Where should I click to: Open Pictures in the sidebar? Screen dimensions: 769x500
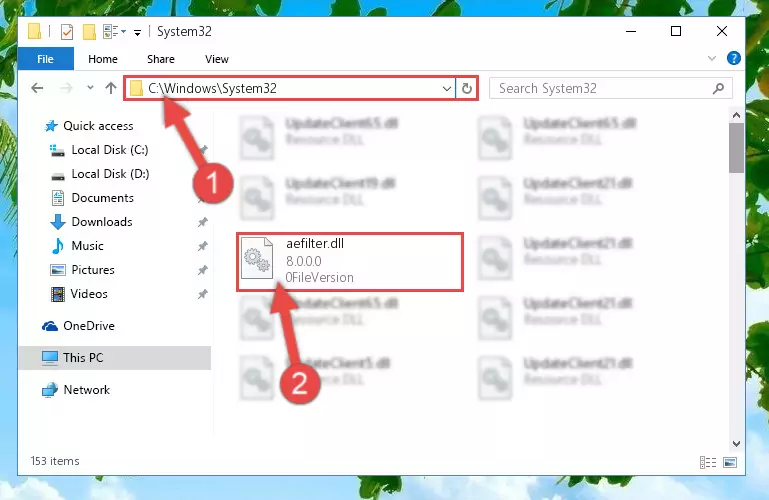(93, 270)
